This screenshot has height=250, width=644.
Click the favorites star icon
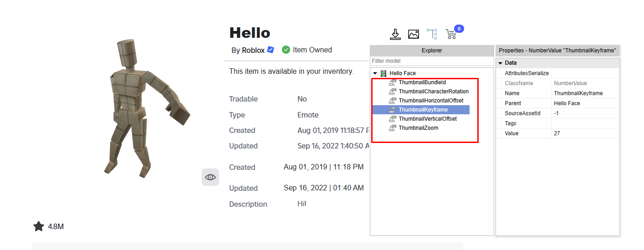(x=39, y=226)
